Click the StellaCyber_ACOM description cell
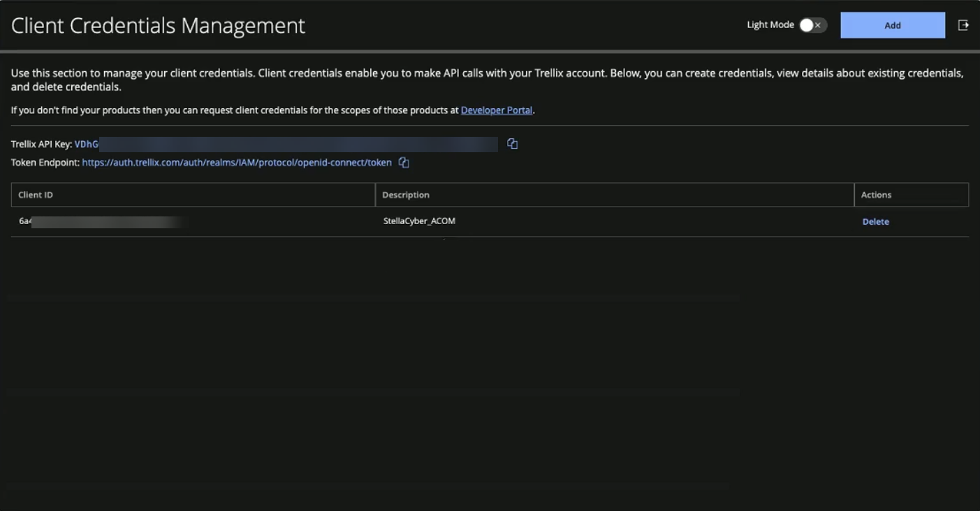The image size is (980, 511). tap(419, 221)
